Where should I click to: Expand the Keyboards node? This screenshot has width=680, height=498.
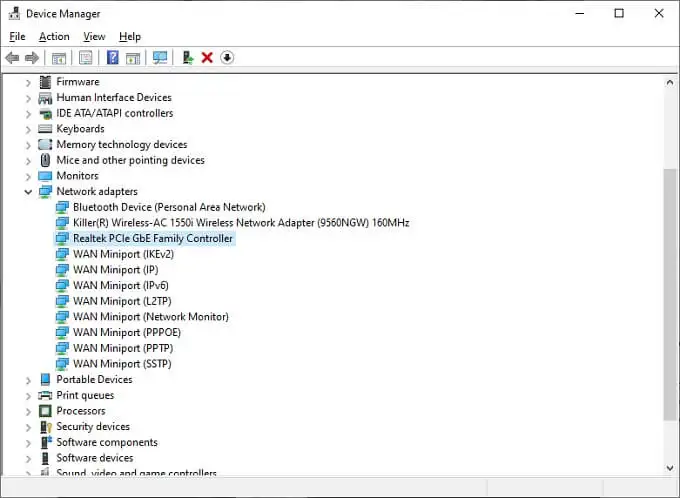click(28, 130)
